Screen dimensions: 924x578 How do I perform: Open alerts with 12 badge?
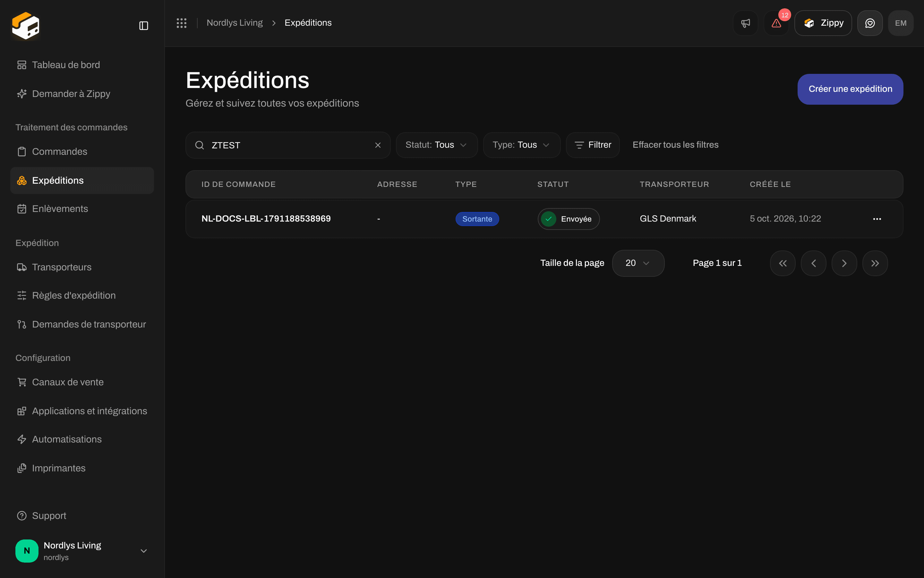click(776, 23)
